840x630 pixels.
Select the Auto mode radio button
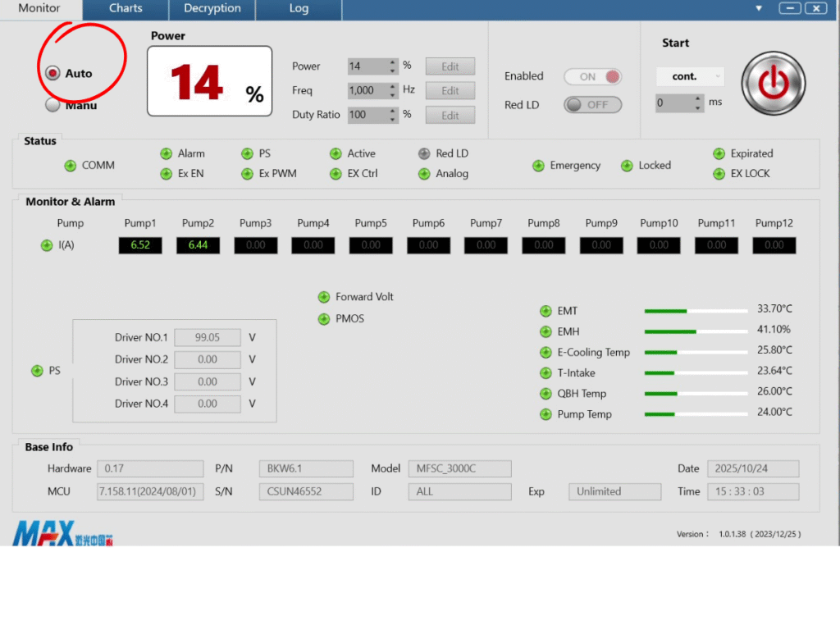click(x=52, y=73)
